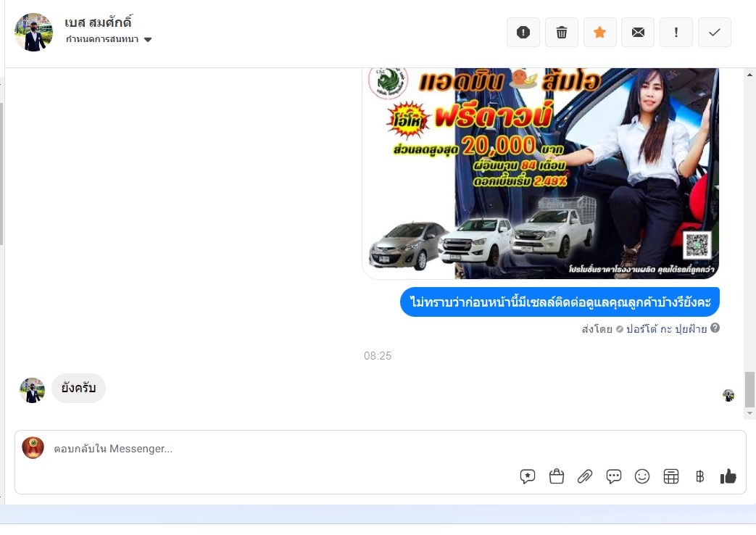Screen dimensions: 756x535
Task: Click the chat scrollbar thumb
Action: click(x=749, y=389)
